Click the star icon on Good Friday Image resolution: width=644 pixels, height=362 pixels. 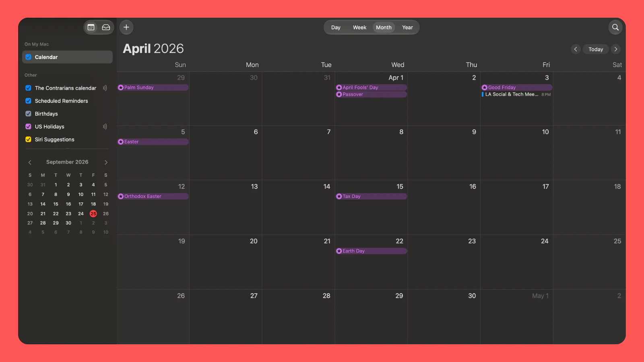tap(485, 88)
